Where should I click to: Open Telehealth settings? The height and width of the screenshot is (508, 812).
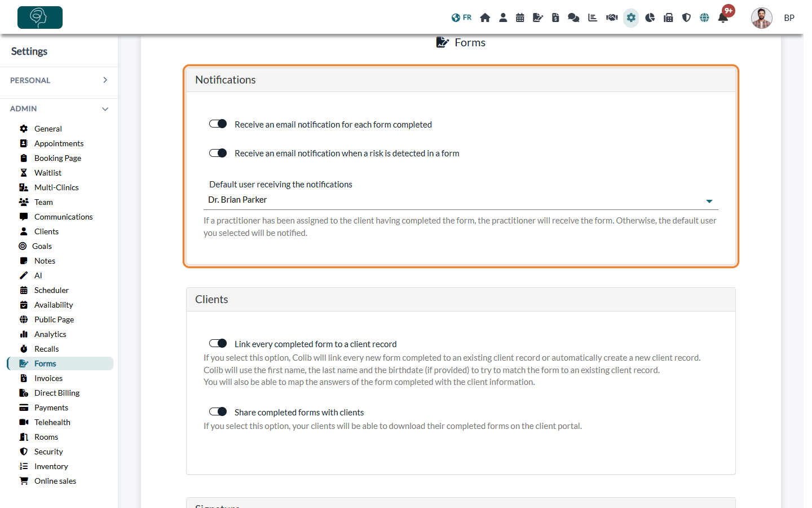point(52,422)
